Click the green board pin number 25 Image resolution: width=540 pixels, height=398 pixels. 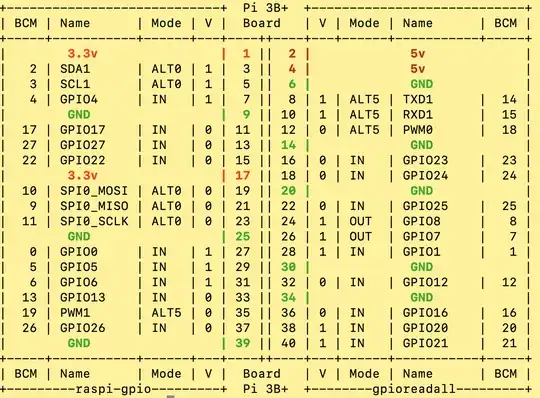coord(242,237)
